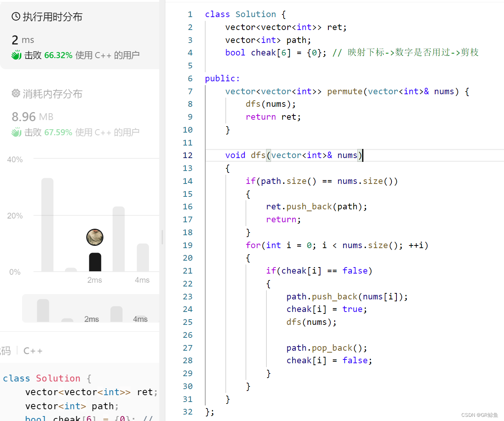504x421 pixels.
Task: Click the 'vector<int> path;' line in the editor
Action: coord(268,40)
